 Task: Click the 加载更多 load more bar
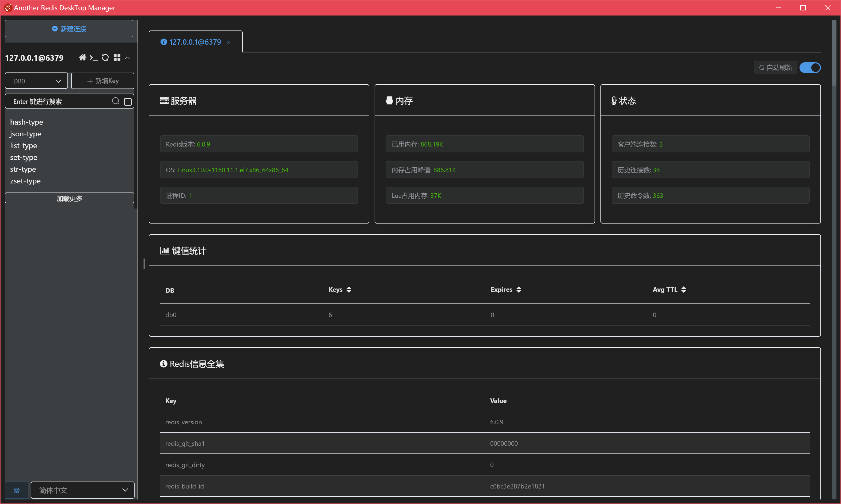(x=69, y=198)
